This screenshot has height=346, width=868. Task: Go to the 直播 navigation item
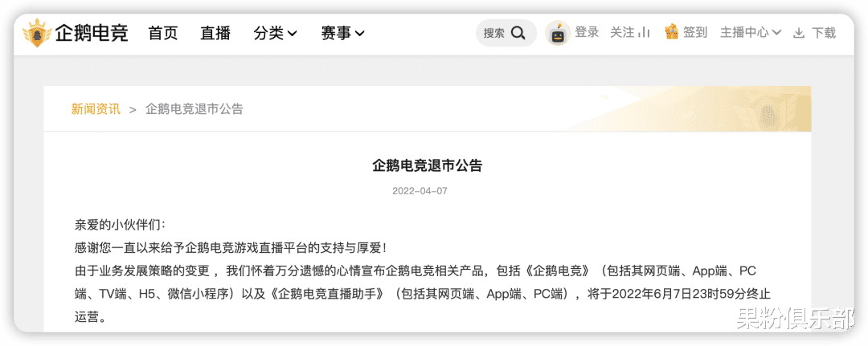click(x=215, y=33)
